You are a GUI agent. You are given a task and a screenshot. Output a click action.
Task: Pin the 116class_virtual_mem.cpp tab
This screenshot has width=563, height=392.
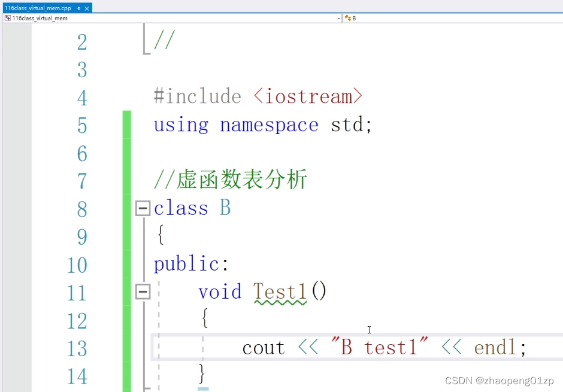pos(78,8)
